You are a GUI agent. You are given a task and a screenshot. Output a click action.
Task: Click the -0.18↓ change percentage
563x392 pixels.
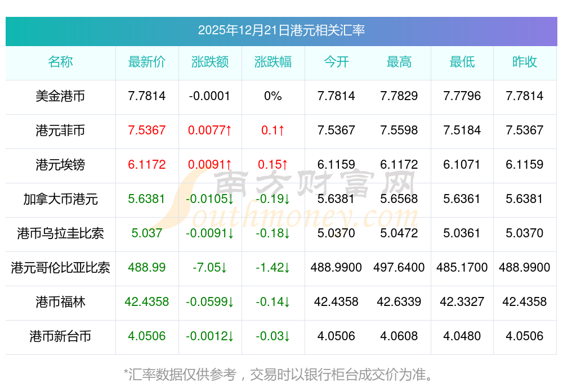click(x=273, y=233)
